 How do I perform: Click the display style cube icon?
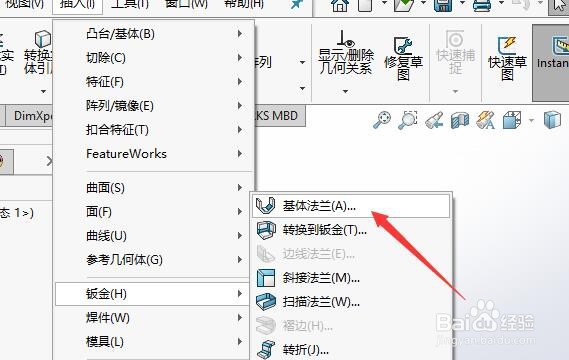coord(552,120)
